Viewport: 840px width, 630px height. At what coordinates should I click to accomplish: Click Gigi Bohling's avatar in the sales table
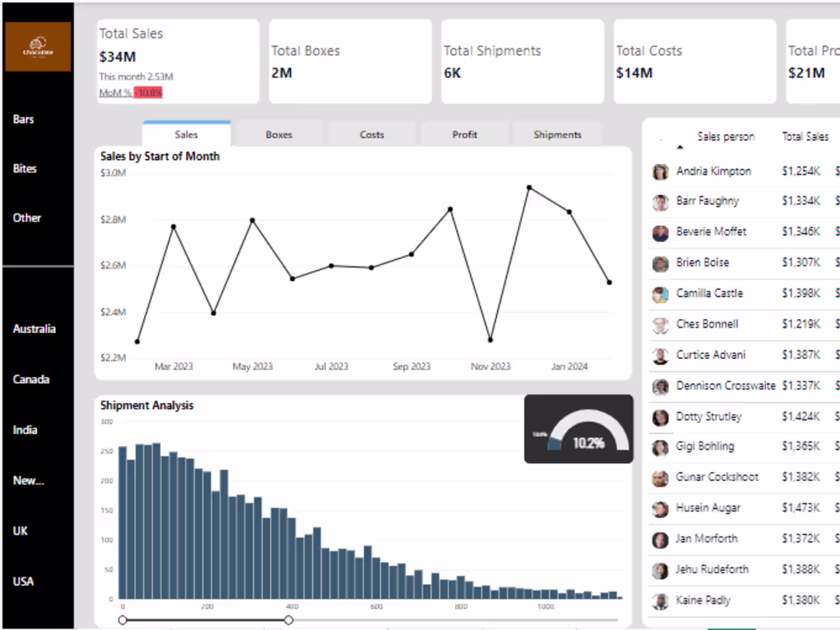[660, 447]
